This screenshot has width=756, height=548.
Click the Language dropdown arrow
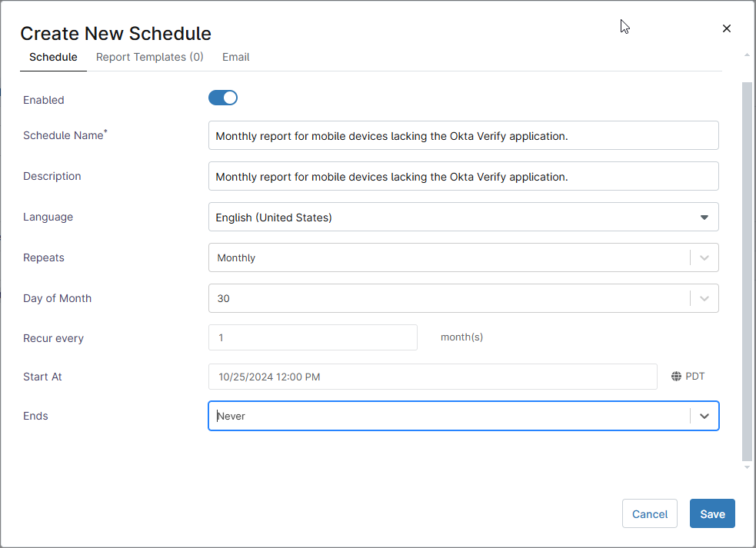(x=704, y=217)
